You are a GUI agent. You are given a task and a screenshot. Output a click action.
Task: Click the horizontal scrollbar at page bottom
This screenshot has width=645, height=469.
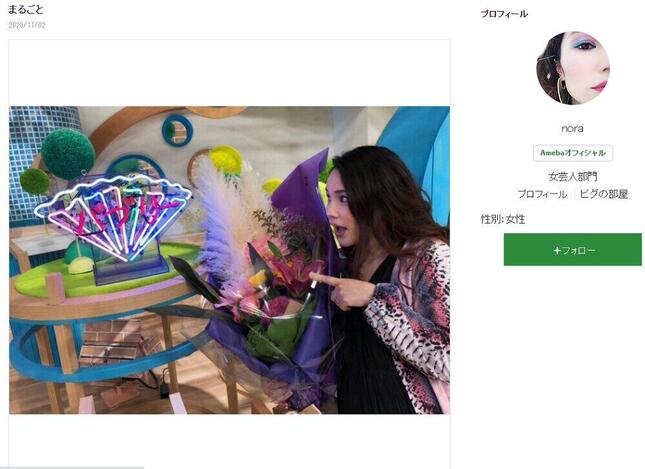[72, 467]
